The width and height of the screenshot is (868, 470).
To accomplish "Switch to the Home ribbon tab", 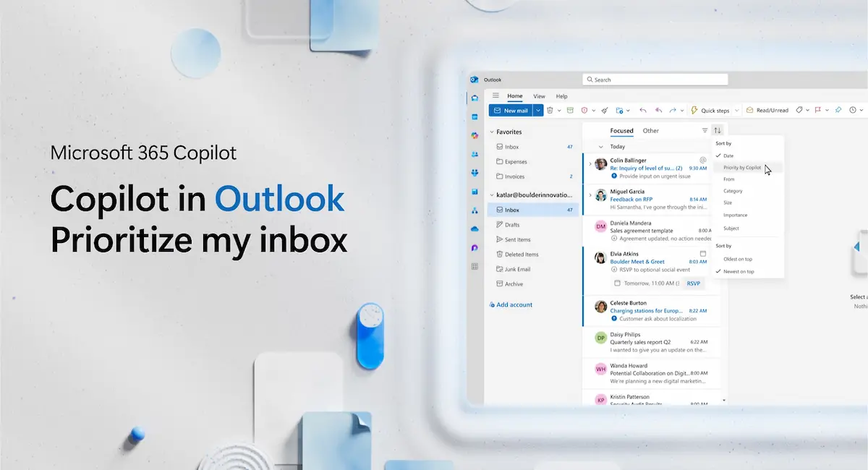I will click(514, 96).
